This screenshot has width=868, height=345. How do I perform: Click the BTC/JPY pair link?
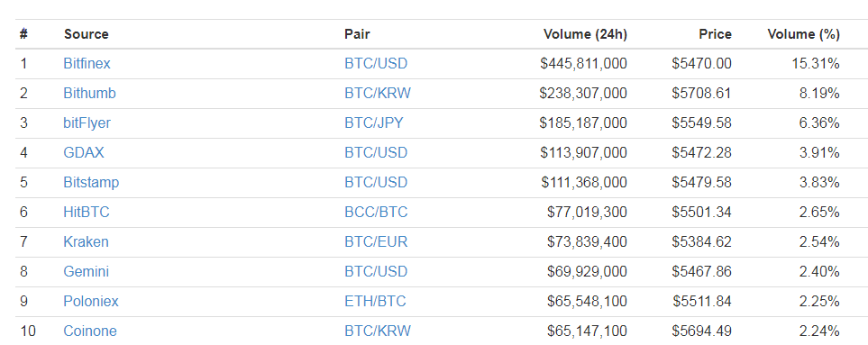(374, 123)
